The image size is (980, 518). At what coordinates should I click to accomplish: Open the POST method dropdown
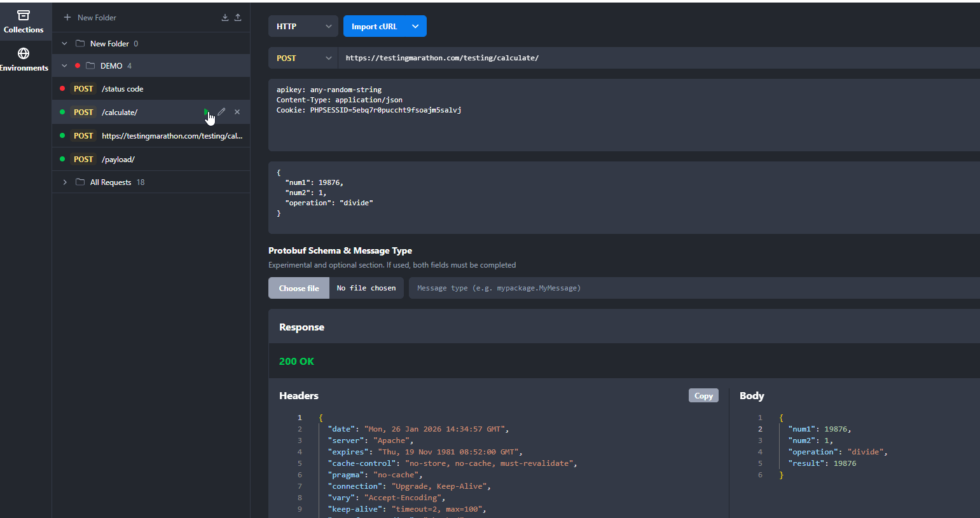coord(303,58)
